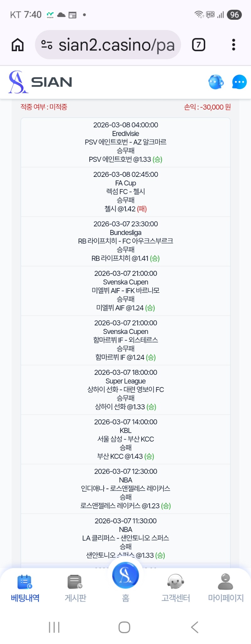The height and width of the screenshot is (644, 251).
Task: Open Android recent apps button
Action: click(x=54, y=627)
